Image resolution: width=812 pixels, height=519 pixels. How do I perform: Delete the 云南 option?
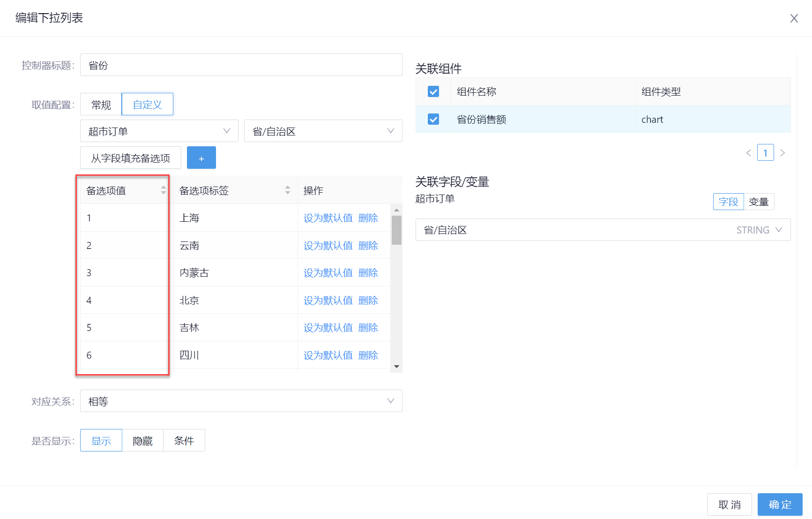[x=368, y=245]
